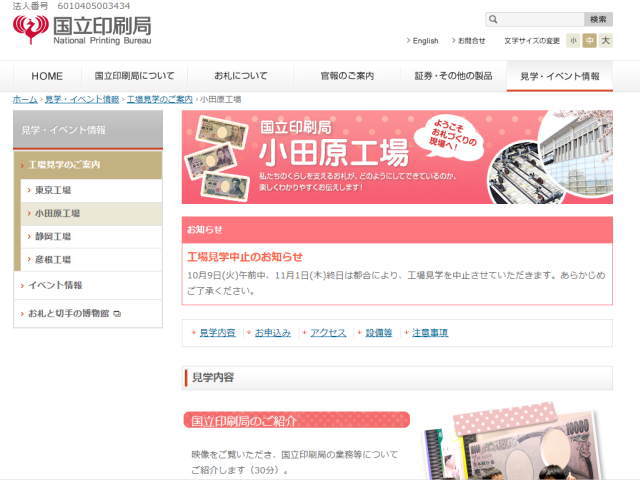This screenshot has height=480, width=640.
Task: Open the HOME navigation tab
Action: pos(47,76)
